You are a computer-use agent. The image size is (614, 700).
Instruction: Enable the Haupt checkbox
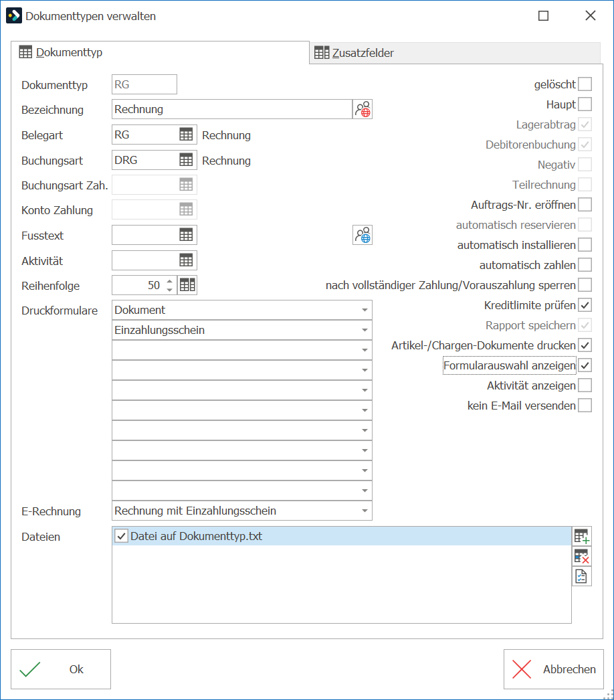585,104
